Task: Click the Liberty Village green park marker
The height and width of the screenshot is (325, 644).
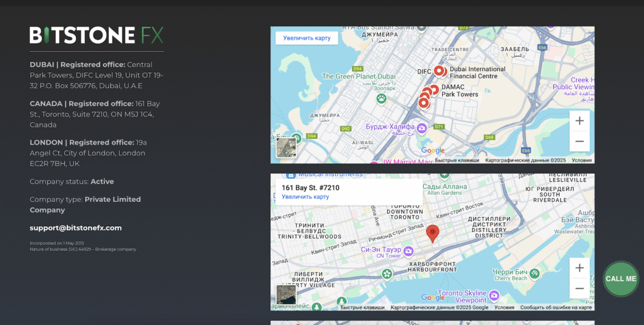Action: 387,273
